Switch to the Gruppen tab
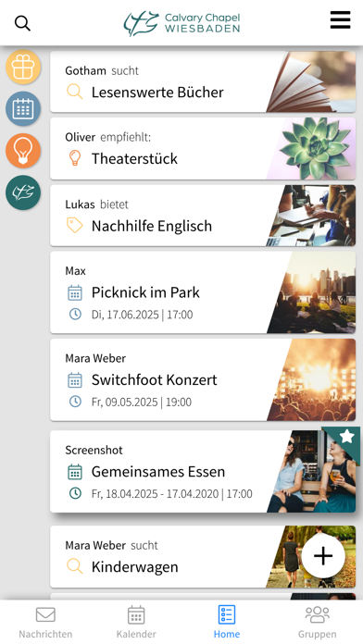The height and width of the screenshot is (644, 363). [317, 622]
